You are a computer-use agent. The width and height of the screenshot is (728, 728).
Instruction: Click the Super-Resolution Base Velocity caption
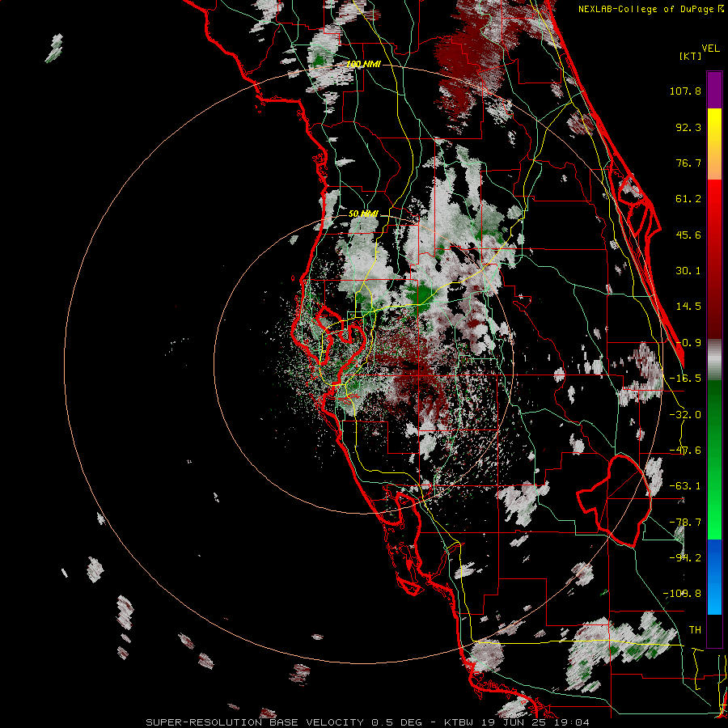click(x=368, y=722)
